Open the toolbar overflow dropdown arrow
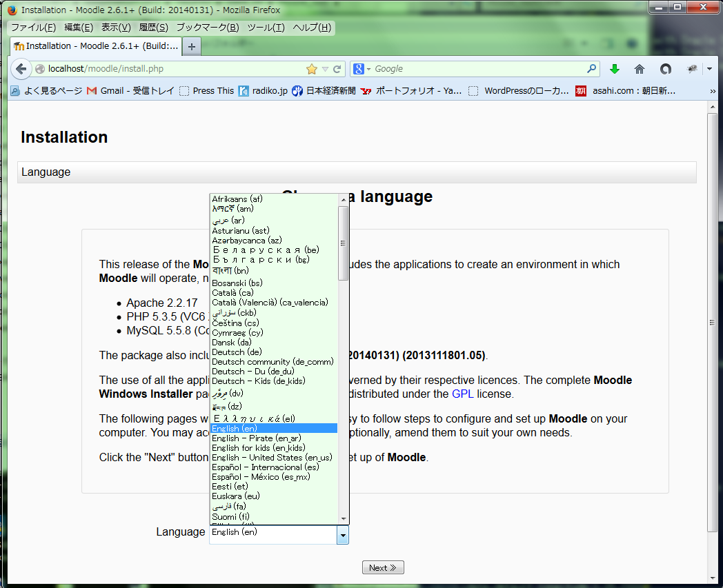This screenshot has height=588, width=723. point(709,69)
